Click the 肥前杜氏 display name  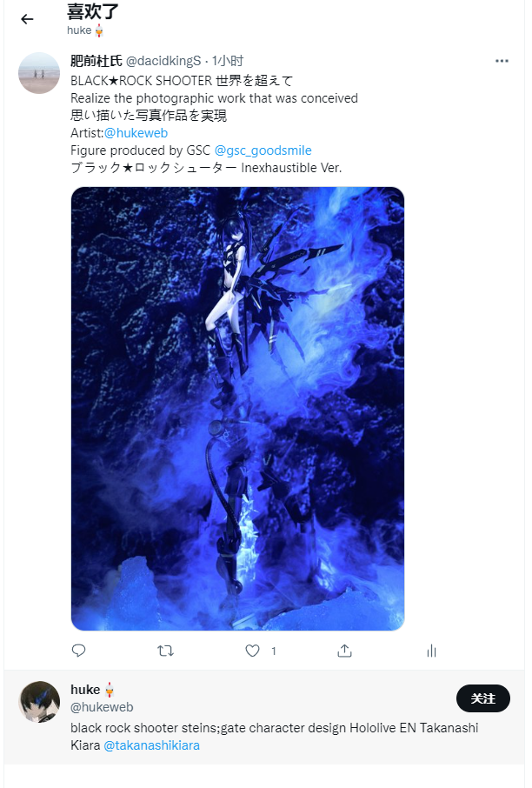96,61
